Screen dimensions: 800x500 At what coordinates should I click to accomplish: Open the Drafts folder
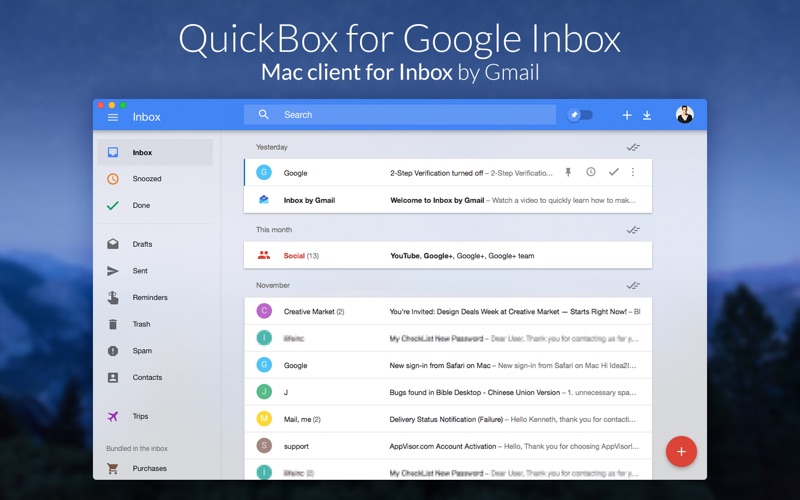(x=155, y=244)
